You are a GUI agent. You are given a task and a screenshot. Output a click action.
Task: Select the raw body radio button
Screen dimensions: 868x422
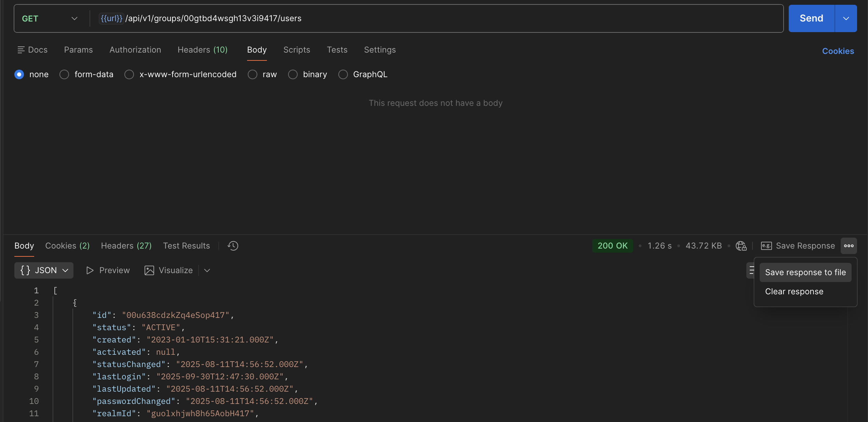tap(253, 74)
